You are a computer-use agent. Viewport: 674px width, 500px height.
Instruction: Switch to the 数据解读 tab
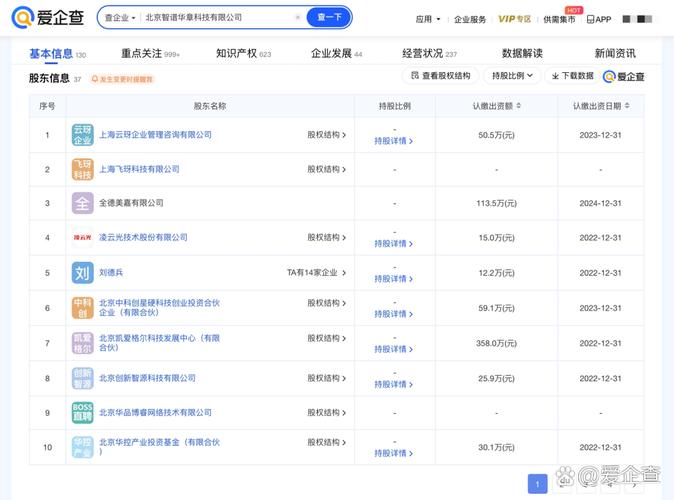pos(522,54)
